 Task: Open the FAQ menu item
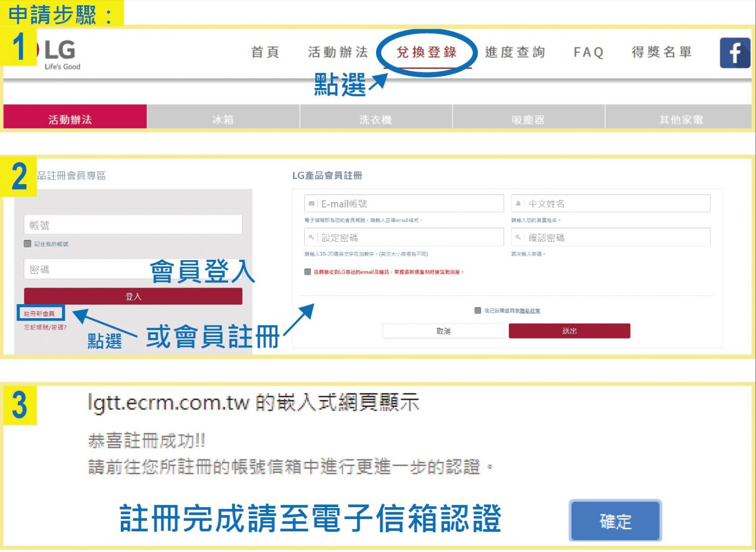click(588, 52)
